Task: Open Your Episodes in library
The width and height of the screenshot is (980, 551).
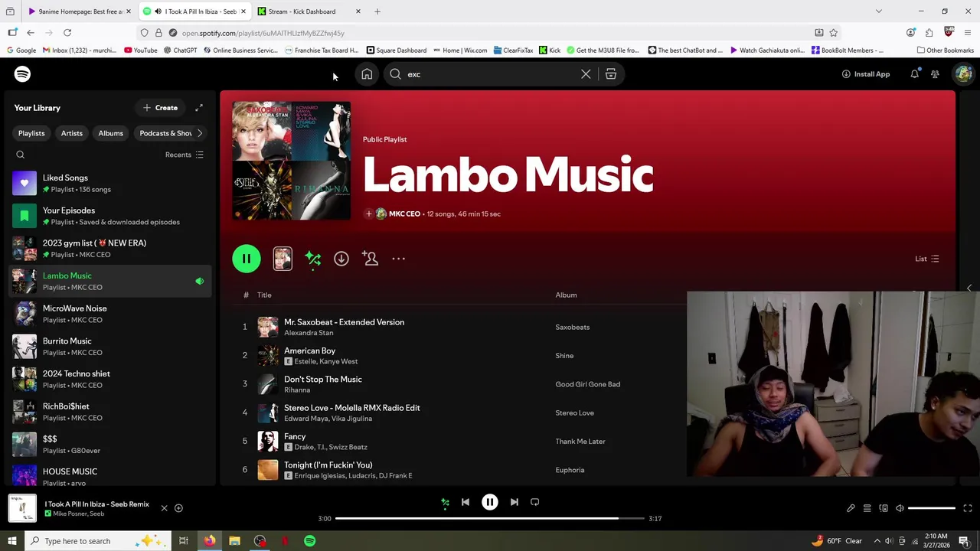Action: click(109, 216)
